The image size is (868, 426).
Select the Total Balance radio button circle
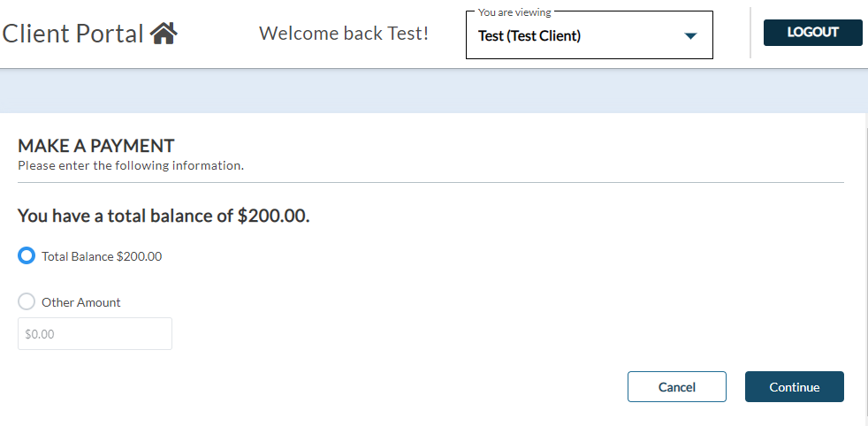pos(27,256)
